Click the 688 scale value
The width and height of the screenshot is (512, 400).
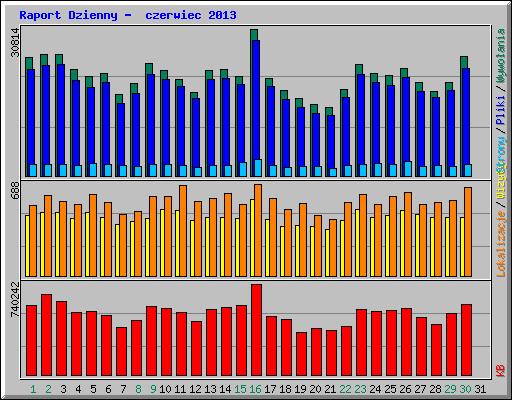[15, 191]
